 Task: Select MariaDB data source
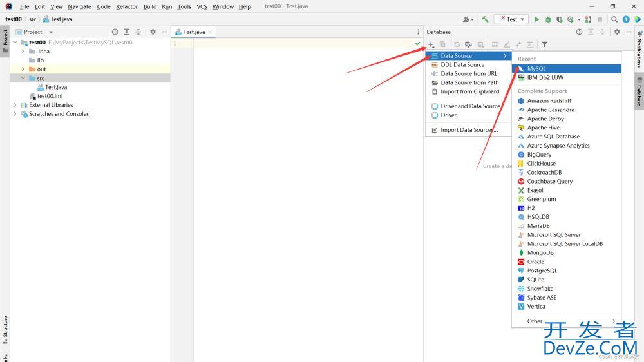(566, 225)
